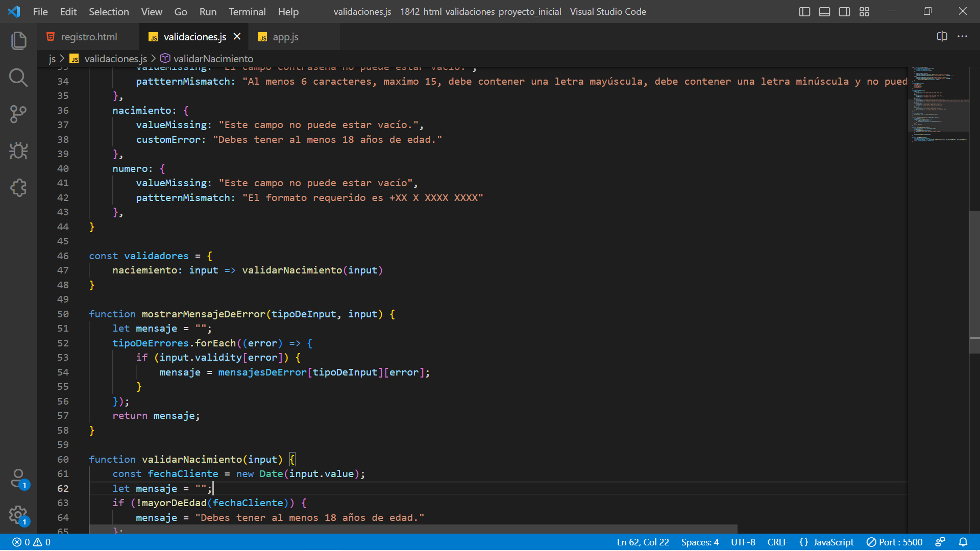Click the VS Code logo icon
The width and height of the screenshot is (980, 551).
click(x=14, y=11)
